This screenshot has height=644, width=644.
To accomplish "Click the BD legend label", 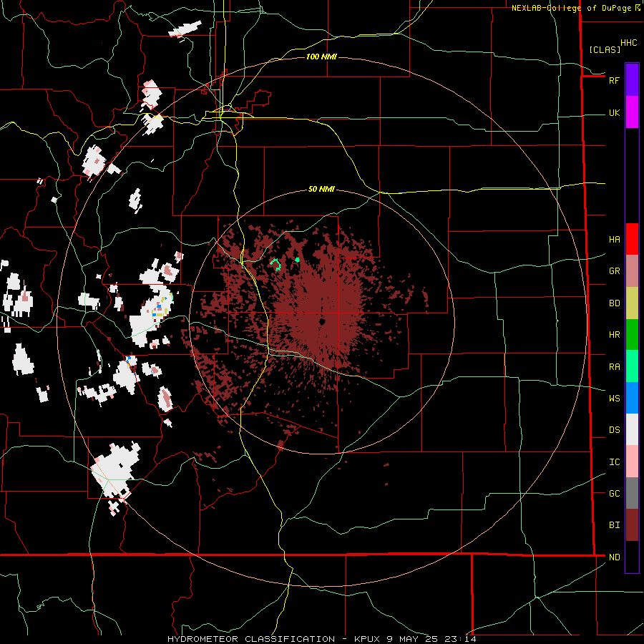I will [x=614, y=303].
